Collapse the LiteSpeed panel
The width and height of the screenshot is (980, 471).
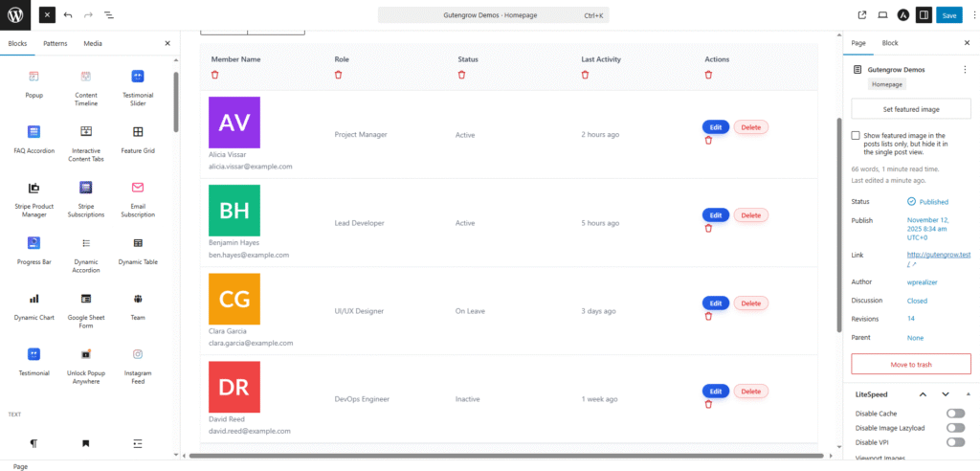click(969, 394)
